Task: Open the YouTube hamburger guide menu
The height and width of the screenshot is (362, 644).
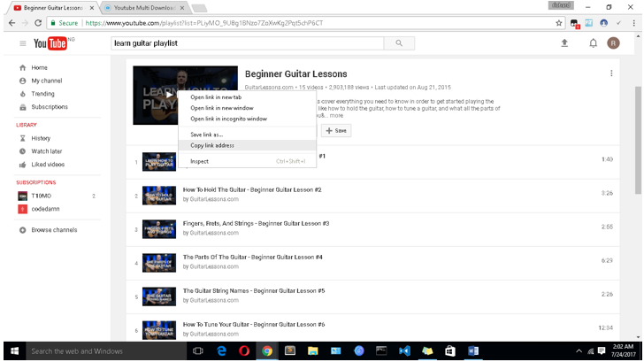Action: [x=23, y=43]
